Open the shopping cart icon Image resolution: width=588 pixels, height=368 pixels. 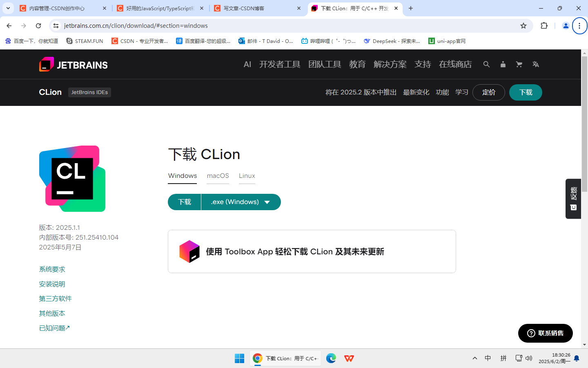pos(519,64)
